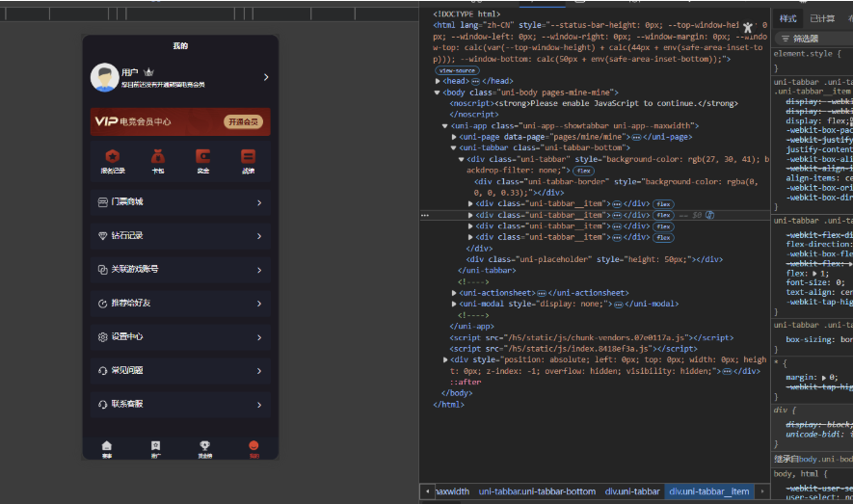The height and width of the screenshot is (504, 853).
Task: Click the 开通会员 button
Action: point(243,121)
